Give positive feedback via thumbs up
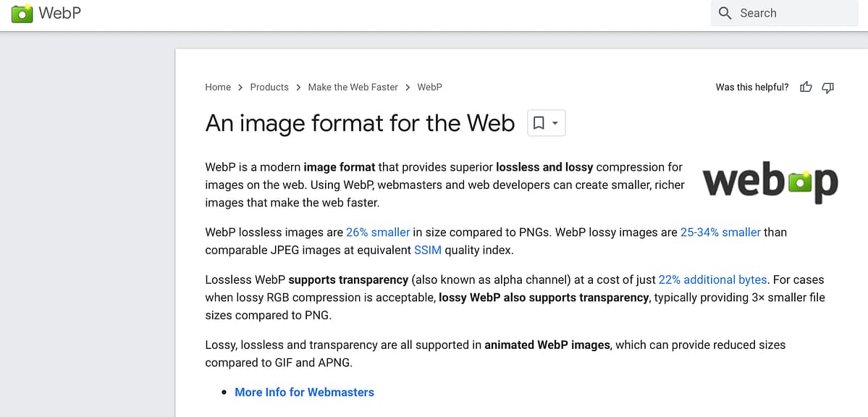868x417 pixels. (806, 87)
